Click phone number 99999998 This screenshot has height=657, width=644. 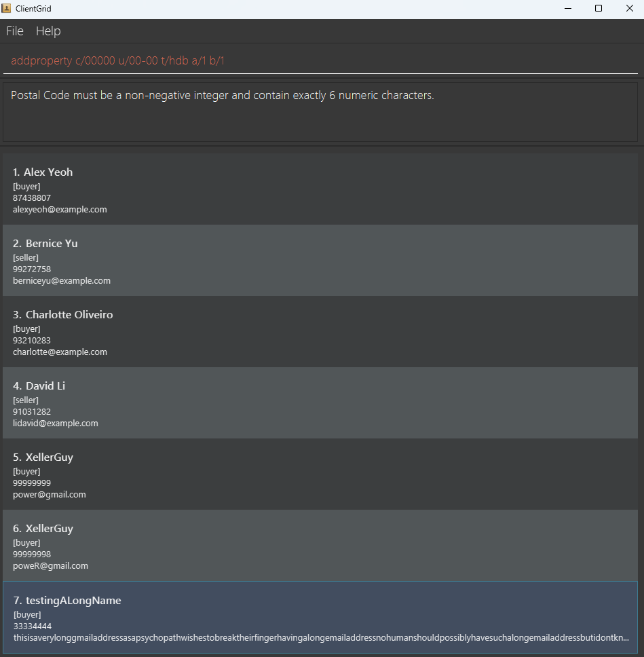pos(32,554)
